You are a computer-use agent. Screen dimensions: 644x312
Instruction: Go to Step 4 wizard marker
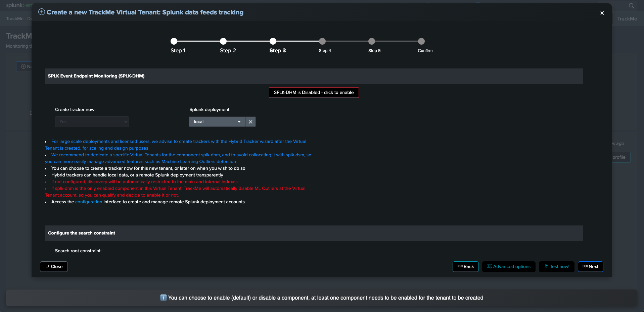pos(322,41)
